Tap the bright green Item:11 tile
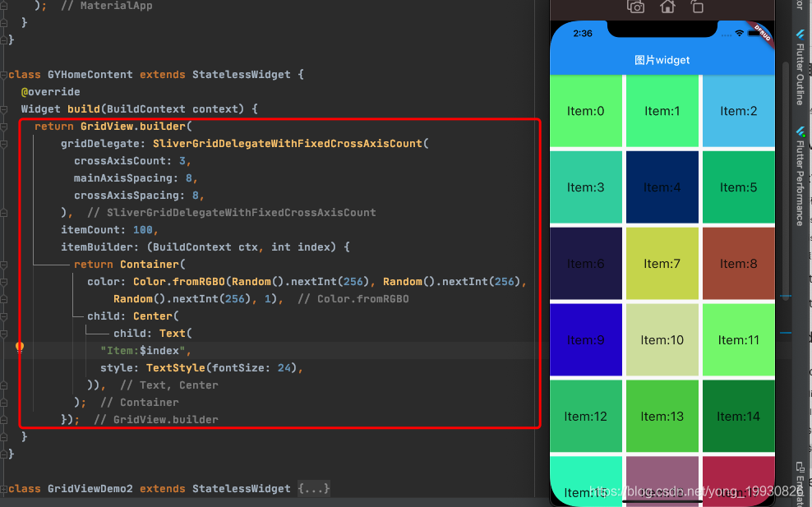 point(739,339)
